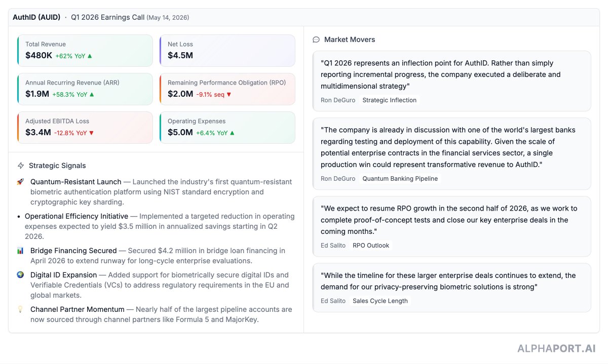Click the red down arrow in RPO card
Screen dimensions: 608x364
(229, 94)
